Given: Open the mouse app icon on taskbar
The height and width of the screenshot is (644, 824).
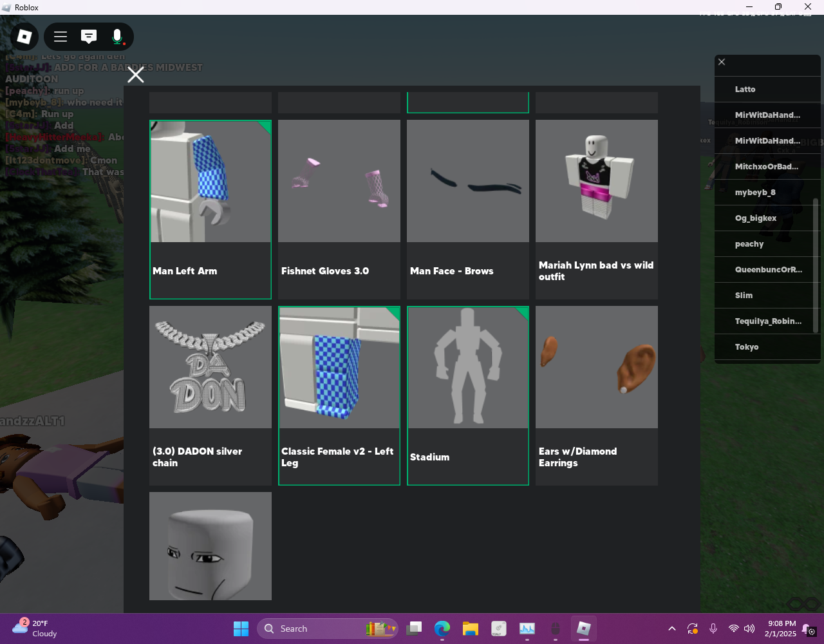Looking at the screenshot, I should 556,629.
